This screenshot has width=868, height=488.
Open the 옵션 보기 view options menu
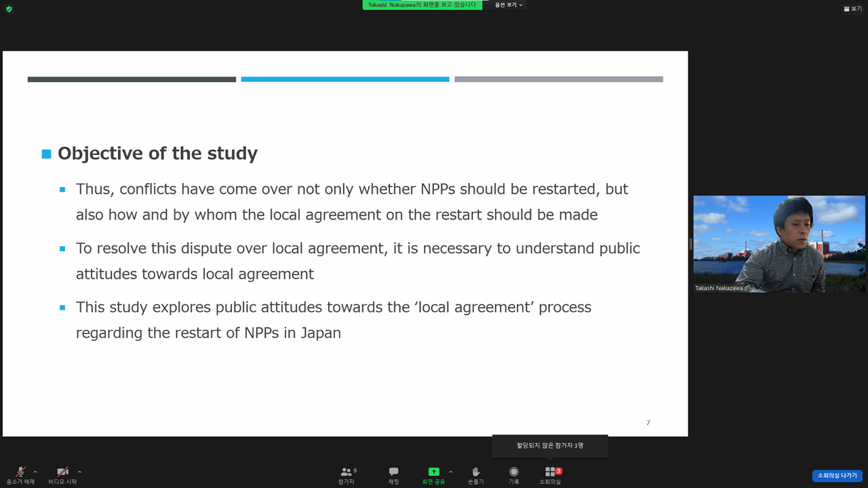[x=508, y=5]
